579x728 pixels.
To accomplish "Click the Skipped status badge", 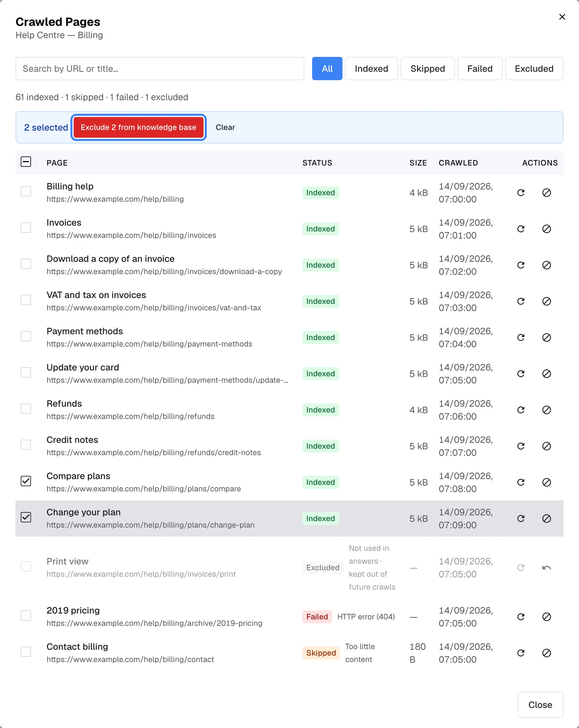I will (x=321, y=653).
